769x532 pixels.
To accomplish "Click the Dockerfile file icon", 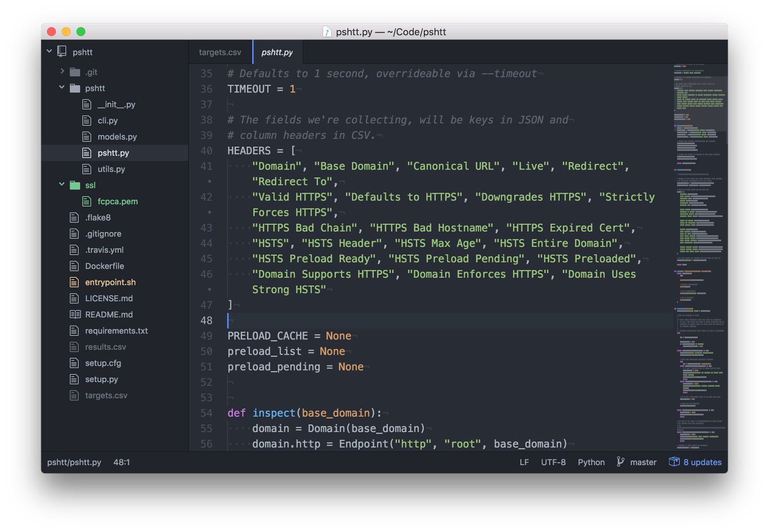I will click(74, 266).
